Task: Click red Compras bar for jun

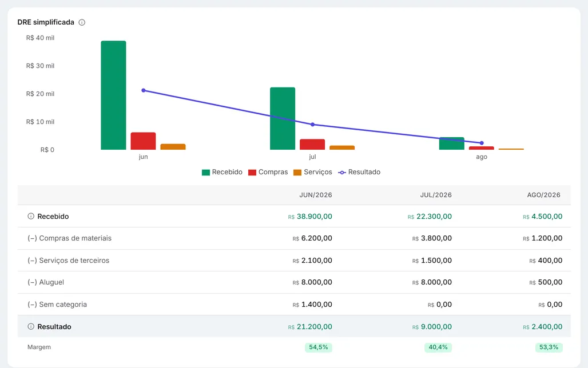Action: click(143, 141)
